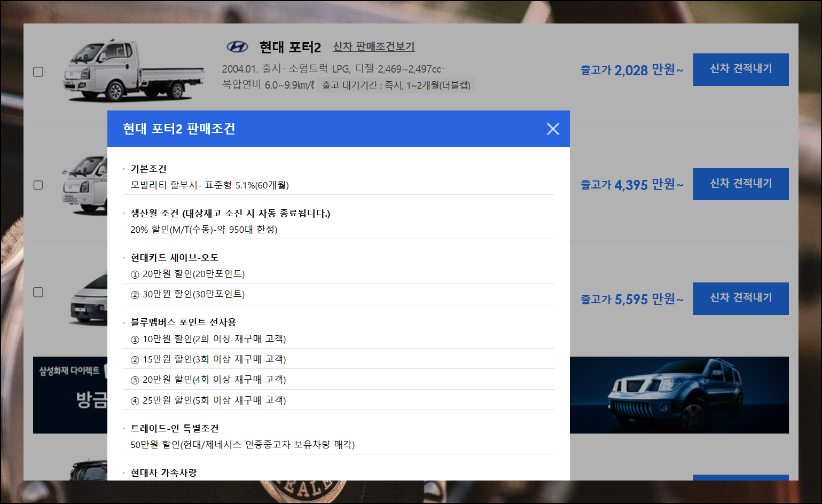This screenshot has height=504, width=822.
Task: Click the 트레이드-인 특별조건 heading
Action: (175, 429)
